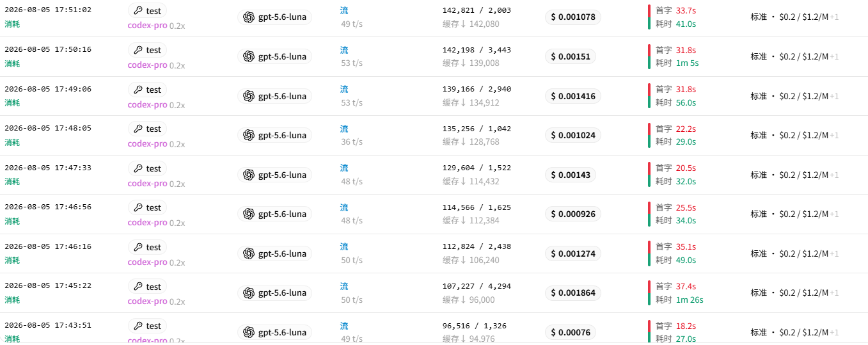868x345 pixels.
Task: Select the timestamp 2026-08-05 17:48:05
Action: pos(48,128)
